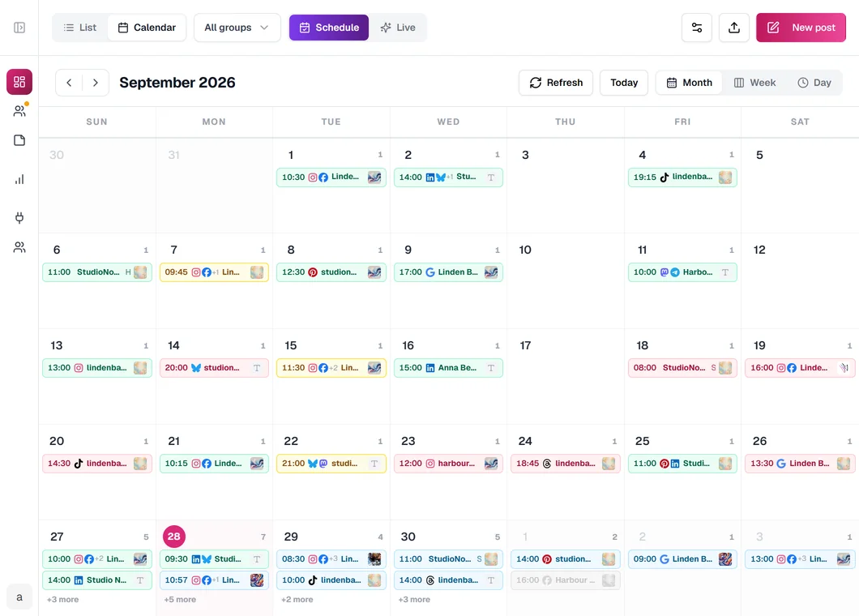Open the bottom users icon in sidebar
This screenshot has height=616, width=859.
pyautogui.click(x=19, y=247)
